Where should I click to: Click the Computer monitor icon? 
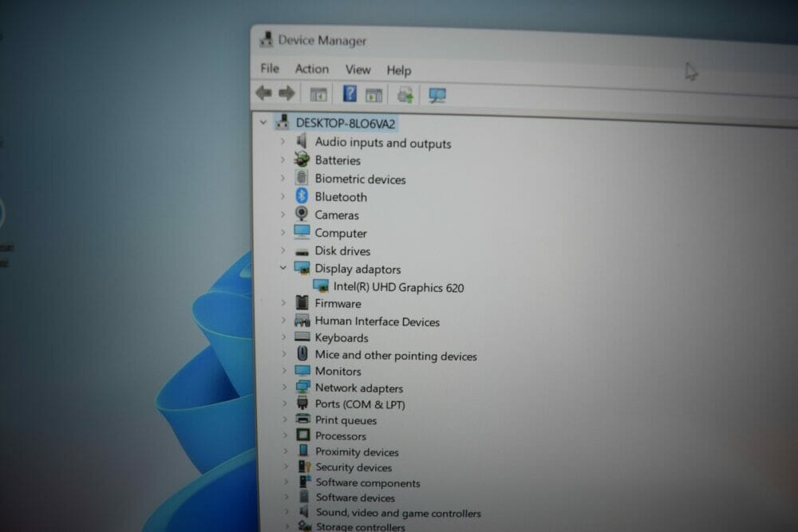pos(302,232)
